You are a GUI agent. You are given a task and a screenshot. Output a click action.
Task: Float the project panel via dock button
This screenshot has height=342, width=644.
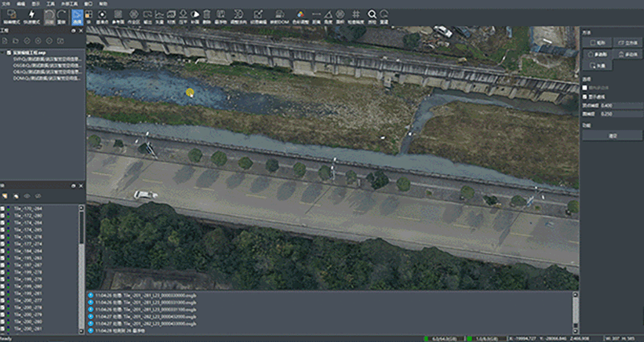pos(74,30)
